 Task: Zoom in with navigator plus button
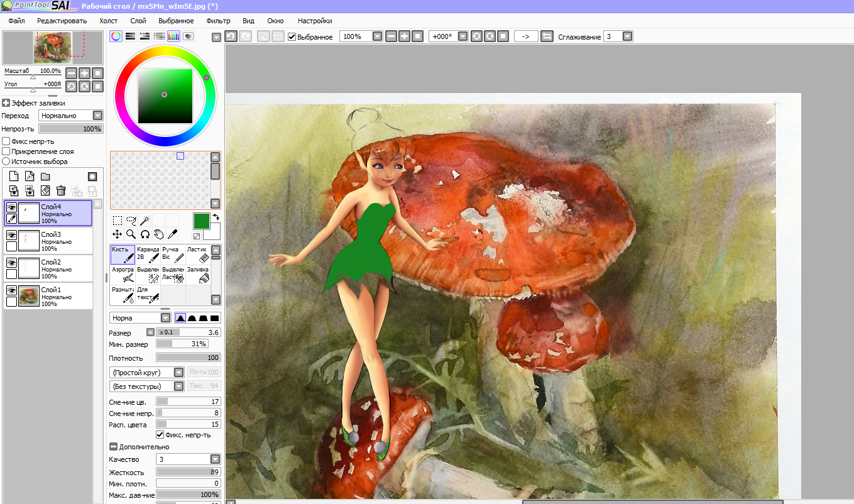(84, 73)
